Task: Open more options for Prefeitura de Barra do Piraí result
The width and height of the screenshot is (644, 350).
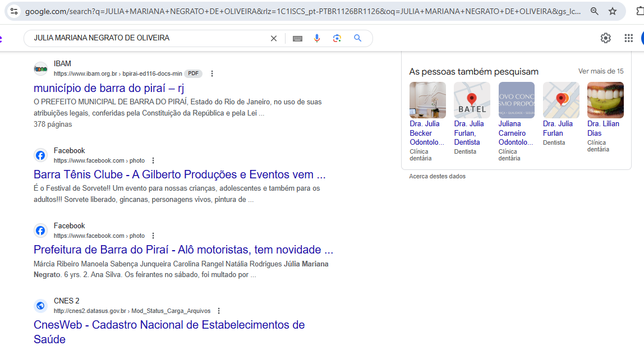Action: [x=153, y=236]
